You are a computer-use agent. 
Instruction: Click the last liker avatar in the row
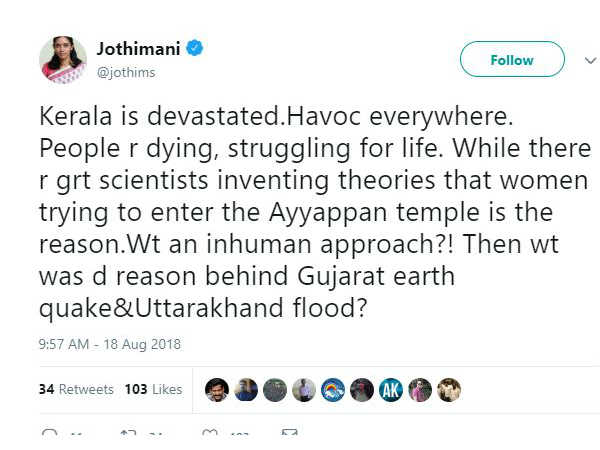(449, 390)
